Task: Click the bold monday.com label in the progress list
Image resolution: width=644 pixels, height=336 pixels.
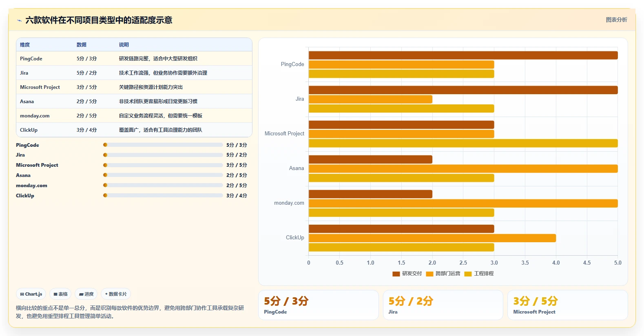Action: 31,186
